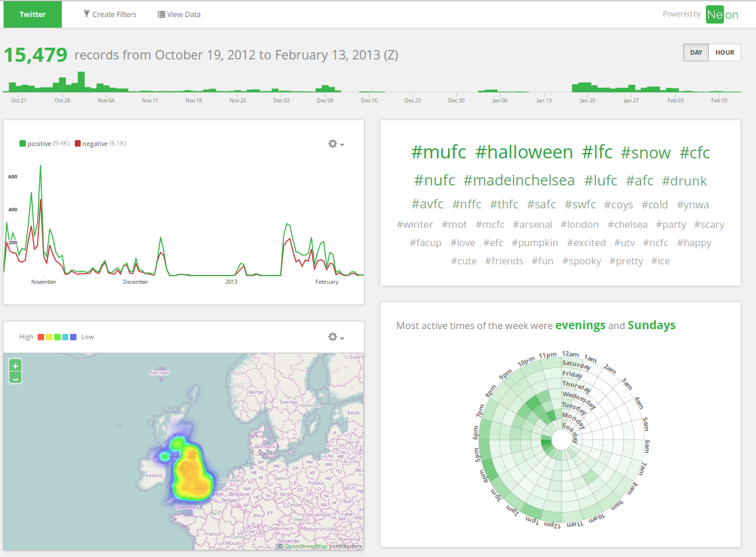Open the heatmap gear settings
The height and width of the screenshot is (557, 756).
(333, 337)
